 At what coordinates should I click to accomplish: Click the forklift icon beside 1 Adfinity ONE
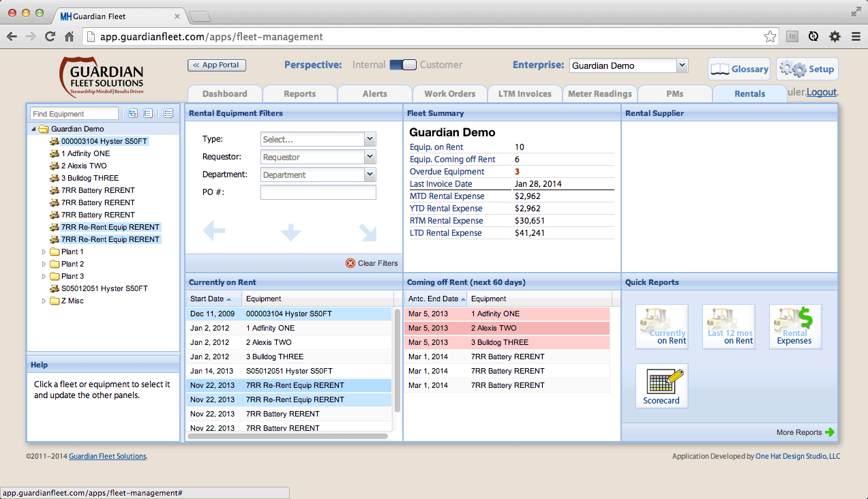pyautogui.click(x=55, y=153)
